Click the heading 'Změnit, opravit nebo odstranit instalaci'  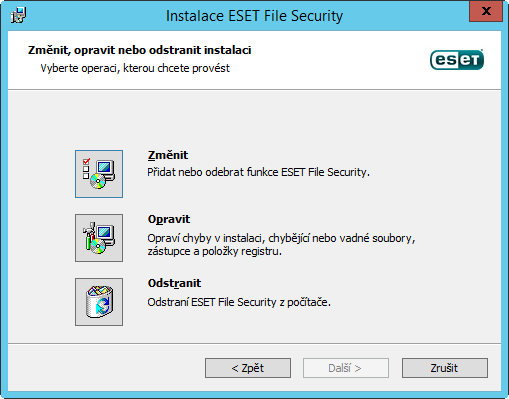tap(139, 50)
